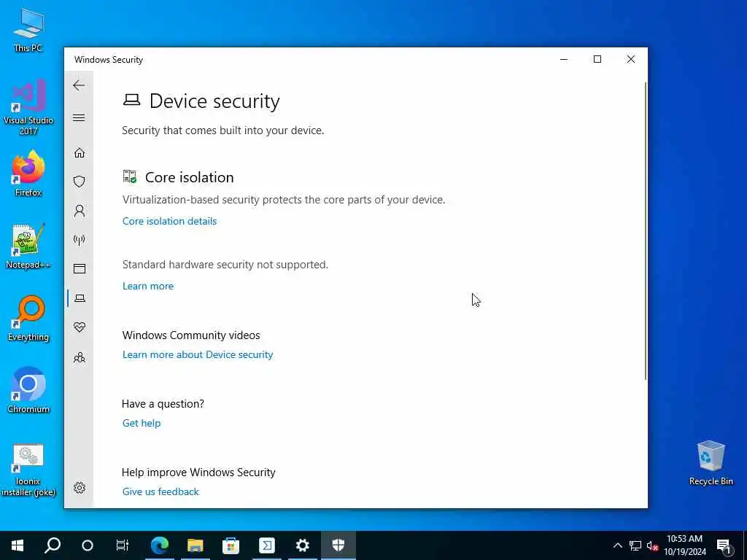The image size is (747, 560).
Task: Open Device performance & health heart icon
Action: pyautogui.click(x=80, y=327)
